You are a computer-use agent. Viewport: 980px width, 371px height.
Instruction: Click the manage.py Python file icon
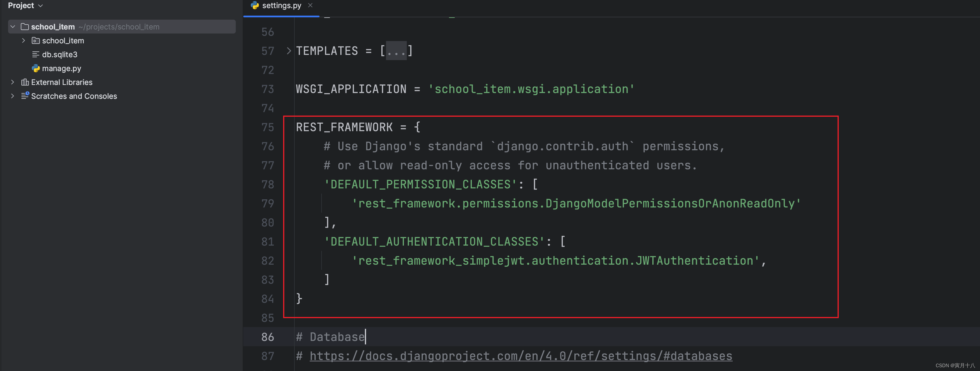click(36, 68)
